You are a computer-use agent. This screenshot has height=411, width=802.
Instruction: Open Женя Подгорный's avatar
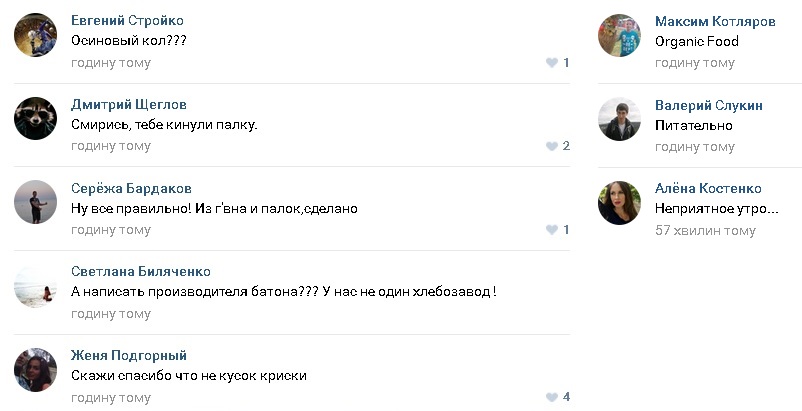pos(35,369)
